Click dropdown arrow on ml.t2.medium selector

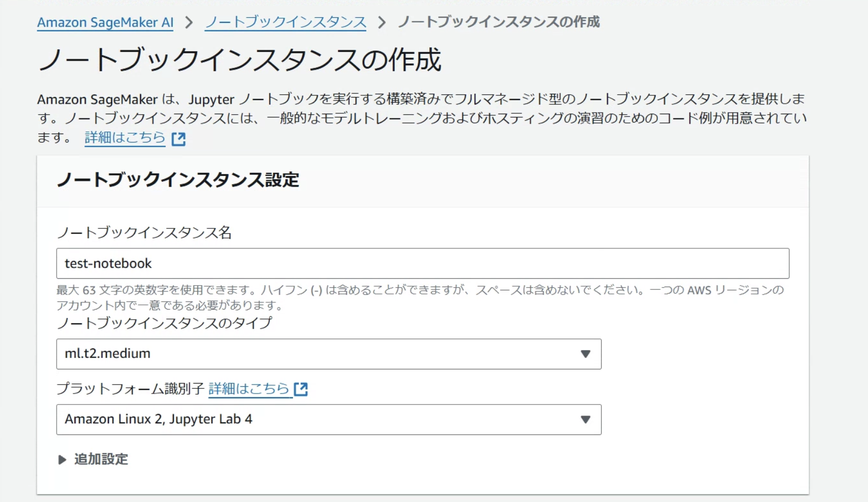(x=585, y=354)
